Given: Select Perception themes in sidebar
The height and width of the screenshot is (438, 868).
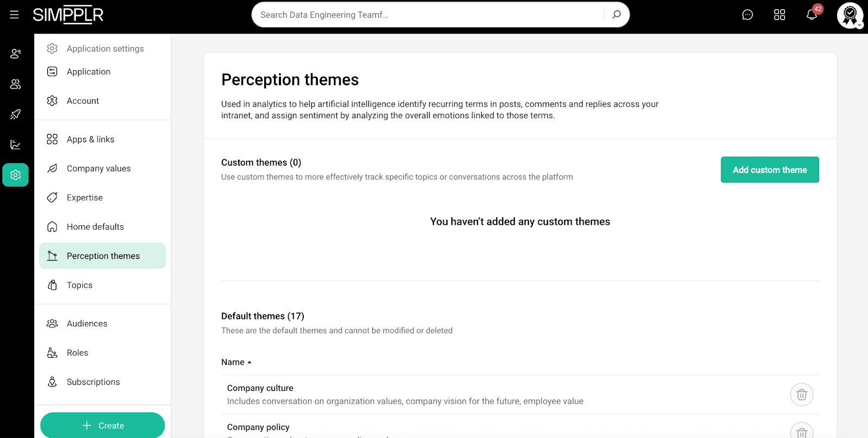Looking at the screenshot, I should (x=103, y=256).
